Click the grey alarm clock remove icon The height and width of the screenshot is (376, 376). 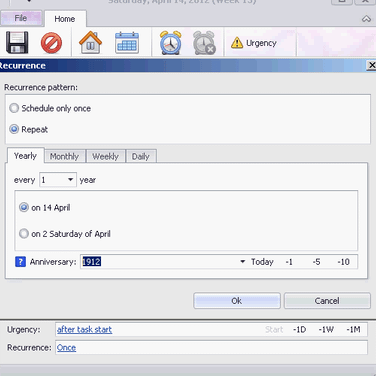(x=204, y=43)
